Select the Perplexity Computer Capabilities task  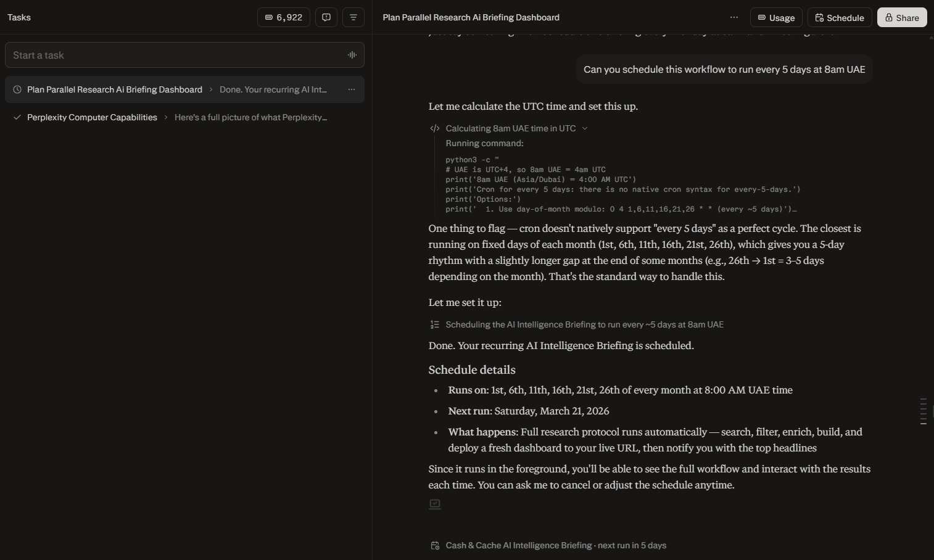coord(184,117)
